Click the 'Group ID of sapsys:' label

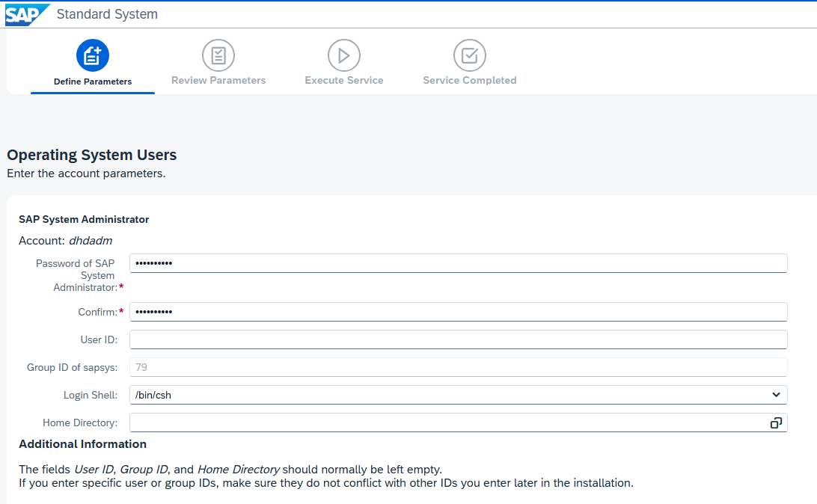(x=73, y=368)
